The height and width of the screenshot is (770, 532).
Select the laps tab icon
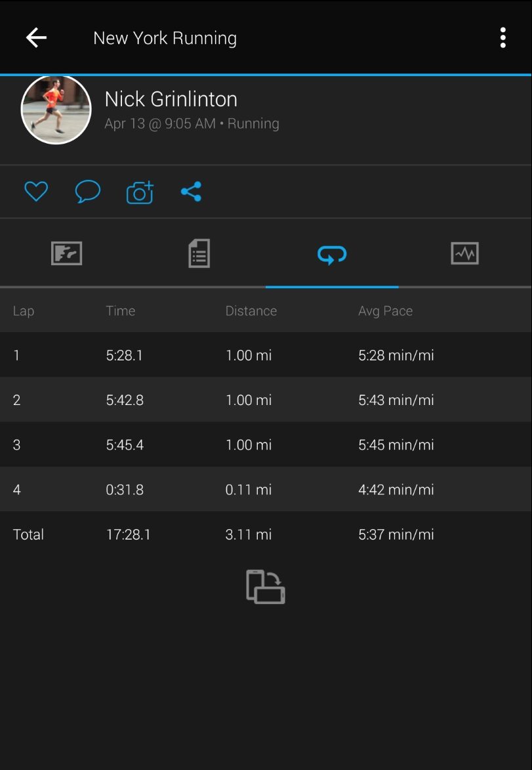coord(332,254)
